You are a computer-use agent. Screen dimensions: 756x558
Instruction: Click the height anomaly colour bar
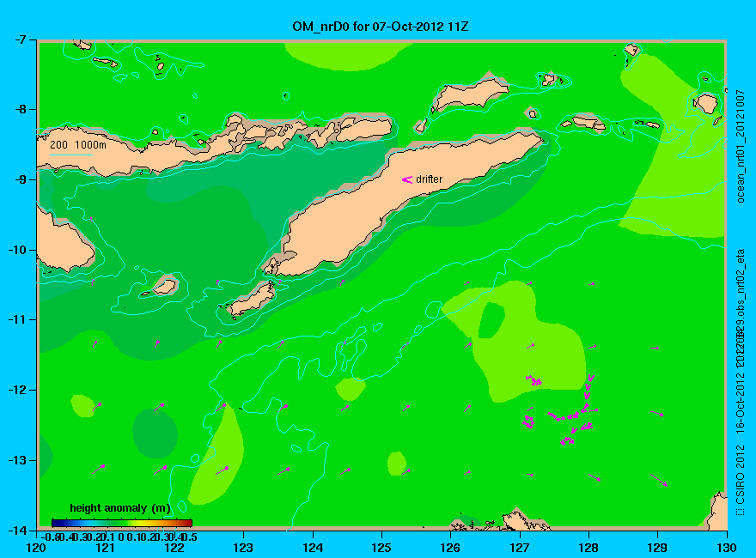122,524
